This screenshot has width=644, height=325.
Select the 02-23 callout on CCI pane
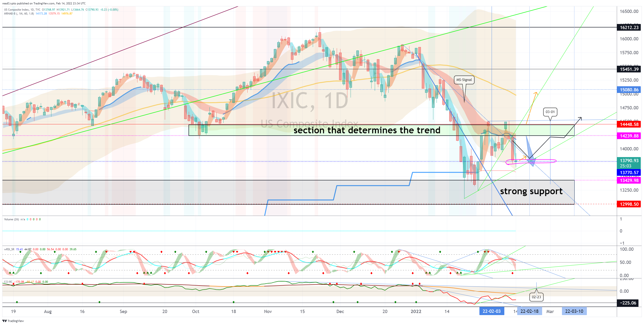click(536, 297)
